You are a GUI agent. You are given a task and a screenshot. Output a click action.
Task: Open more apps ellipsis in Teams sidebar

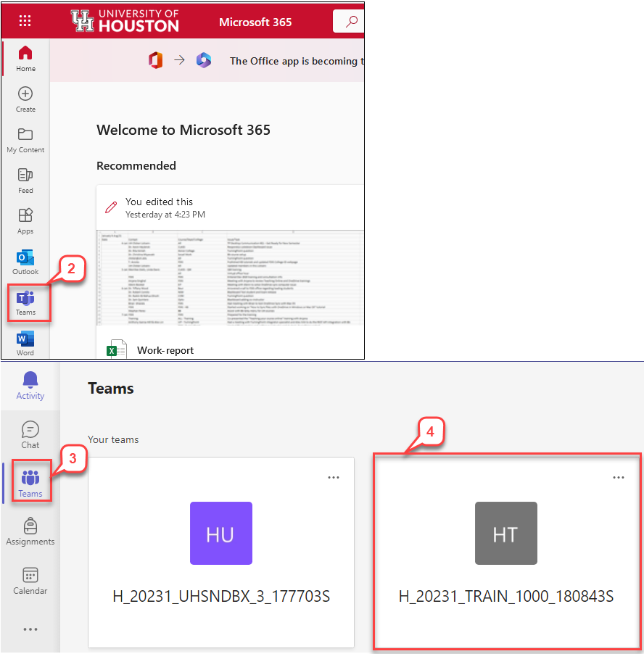click(x=30, y=629)
